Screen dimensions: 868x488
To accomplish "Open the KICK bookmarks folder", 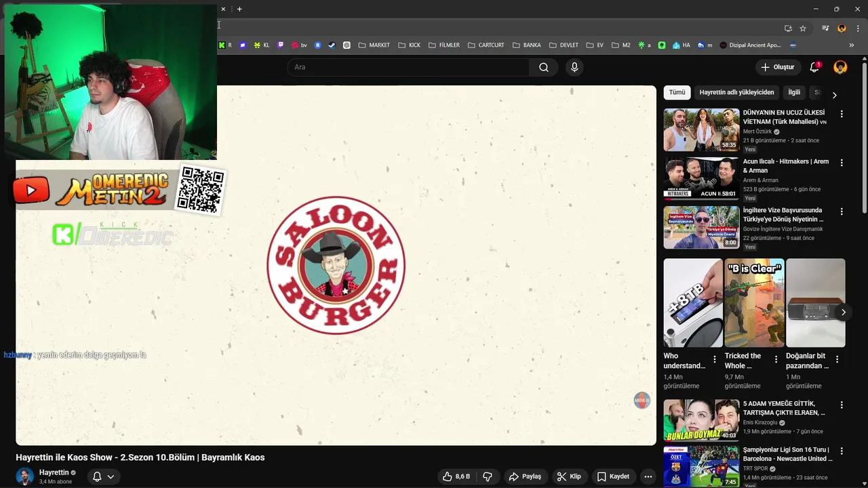I will click(409, 45).
